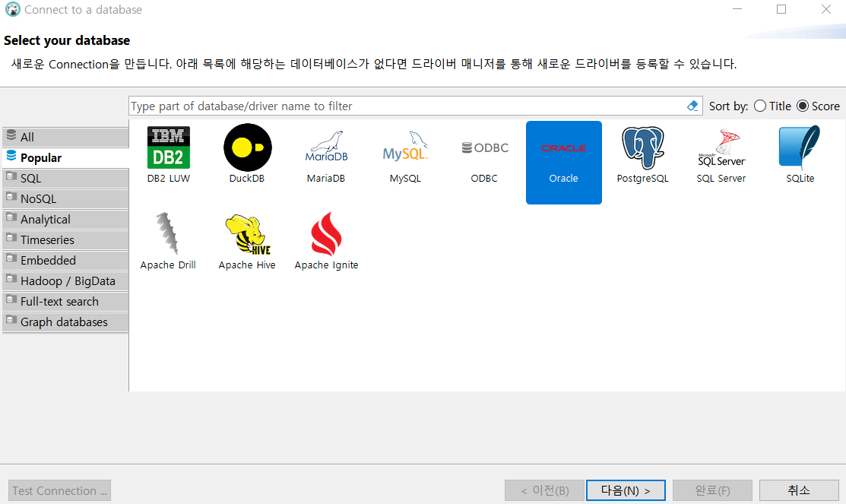Select the SQL Server database icon
Image resolution: width=846 pixels, height=504 pixels.
coord(721,147)
